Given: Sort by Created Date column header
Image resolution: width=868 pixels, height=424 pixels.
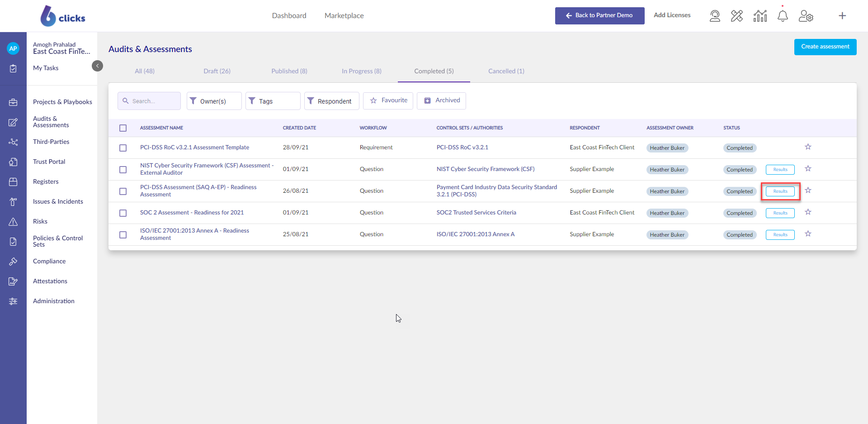Looking at the screenshot, I should pos(299,128).
